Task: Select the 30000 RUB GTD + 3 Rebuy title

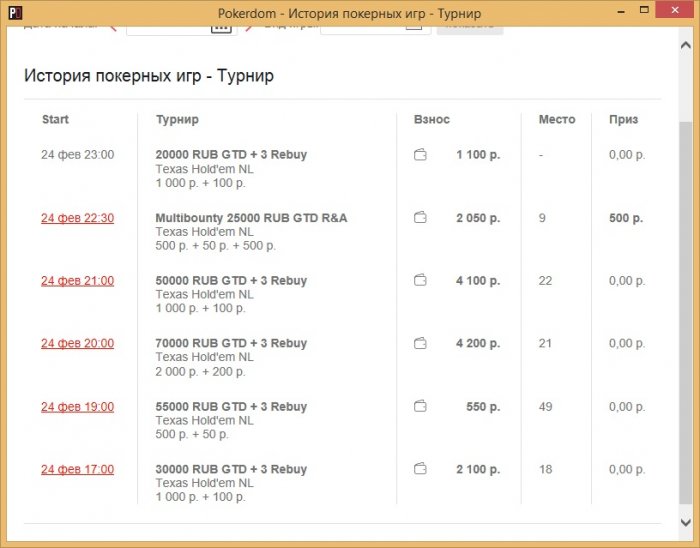Action: pyautogui.click(x=231, y=469)
